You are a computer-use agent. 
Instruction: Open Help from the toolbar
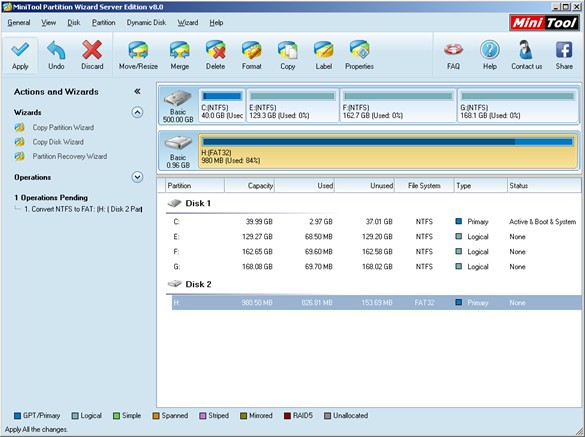[489, 55]
